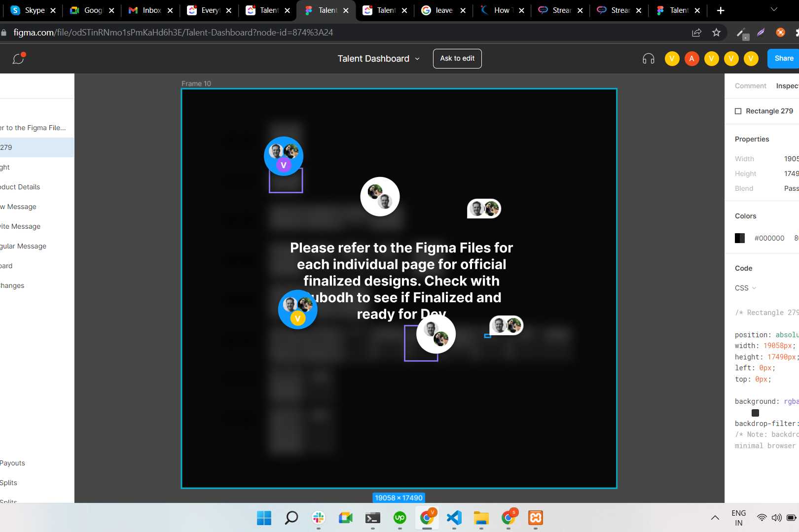Click the orange 'A' collaborator avatar
The width and height of the screenshot is (799, 532).
[x=691, y=59]
